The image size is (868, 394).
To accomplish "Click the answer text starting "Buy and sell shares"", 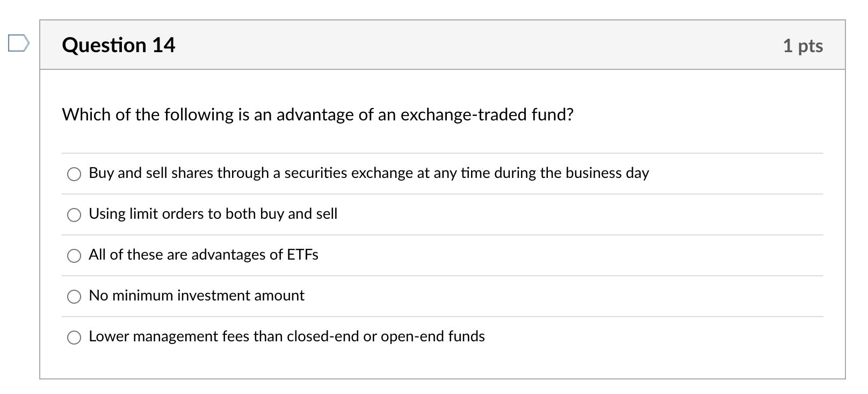I will point(368,173).
